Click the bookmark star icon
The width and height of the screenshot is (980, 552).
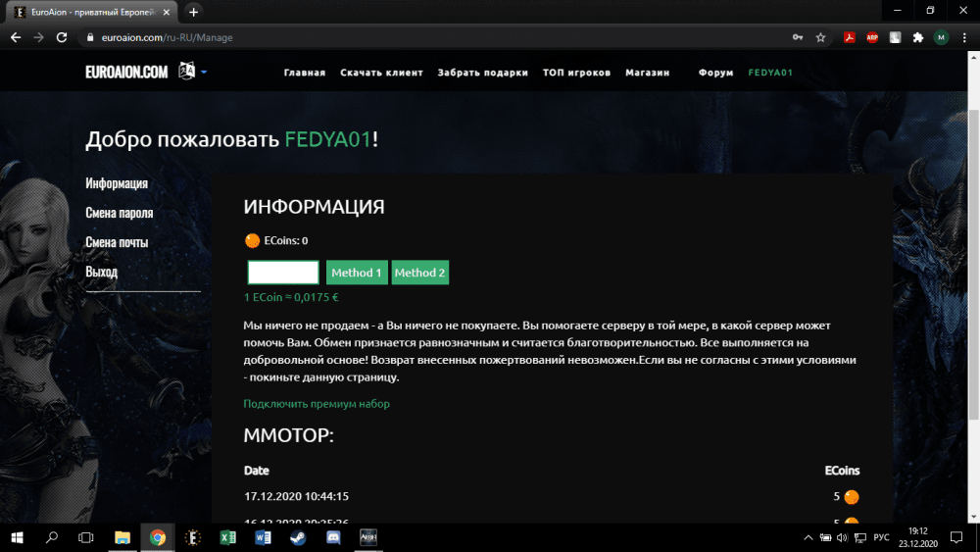pyautogui.click(x=821, y=37)
